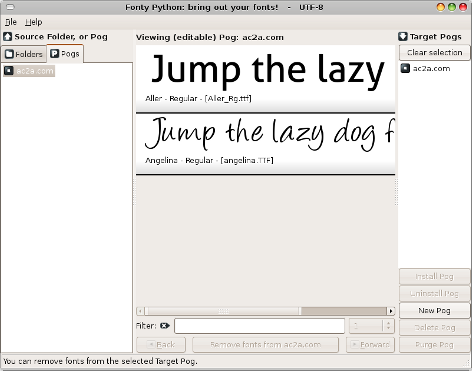This screenshot has height=371, width=472.
Task: Increase page number with spinner up arrow
Action: click(x=388, y=323)
